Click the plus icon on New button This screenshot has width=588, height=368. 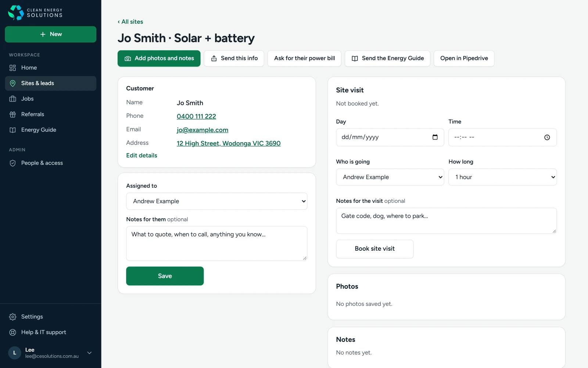click(x=43, y=34)
